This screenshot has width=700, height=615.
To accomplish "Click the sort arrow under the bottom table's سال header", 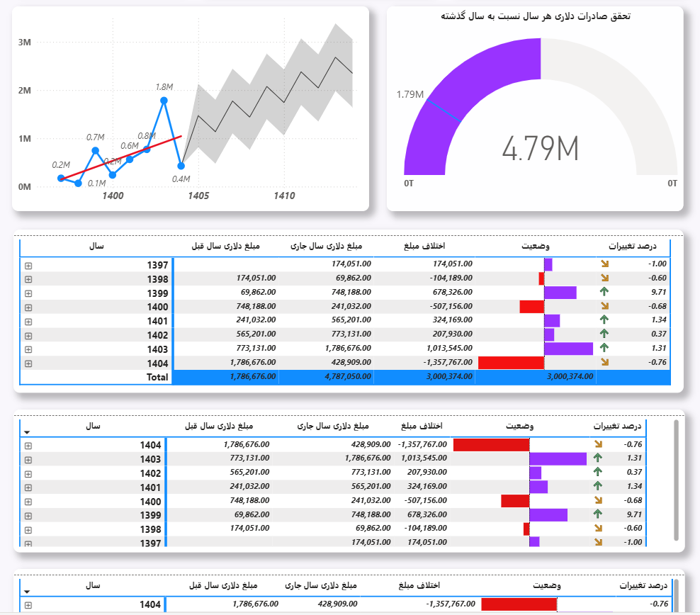I will (27, 592).
